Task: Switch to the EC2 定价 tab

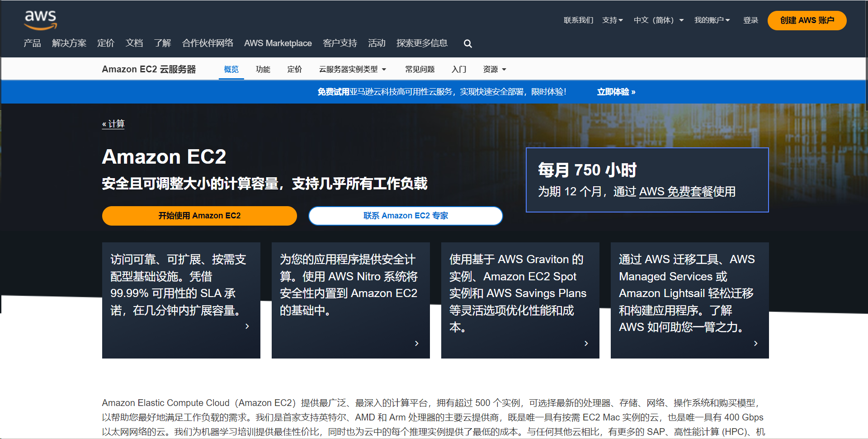Action: pos(295,69)
